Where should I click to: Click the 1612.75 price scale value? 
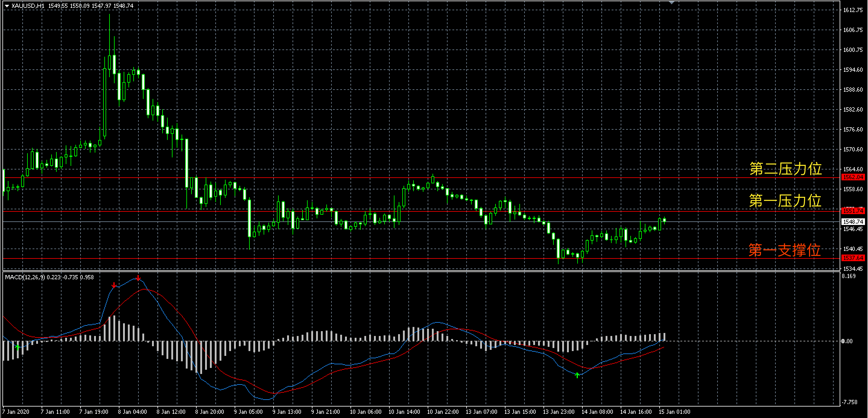click(x=853, y=10)
